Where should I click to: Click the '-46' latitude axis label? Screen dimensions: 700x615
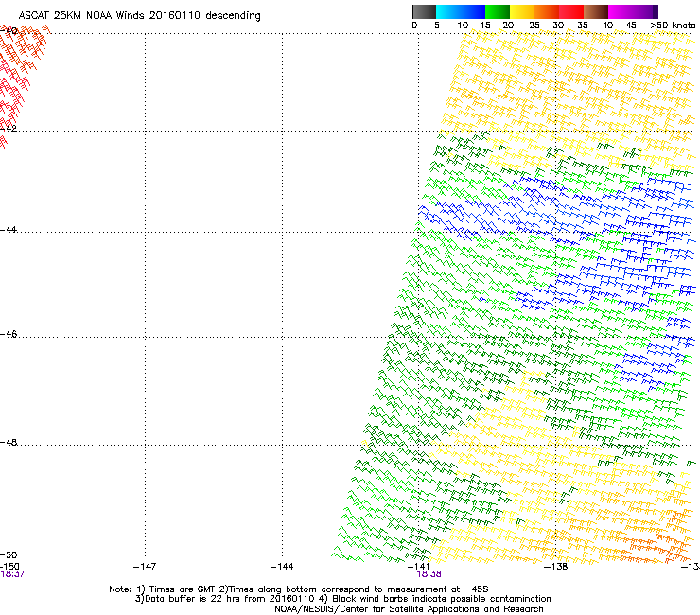point(9,334)
